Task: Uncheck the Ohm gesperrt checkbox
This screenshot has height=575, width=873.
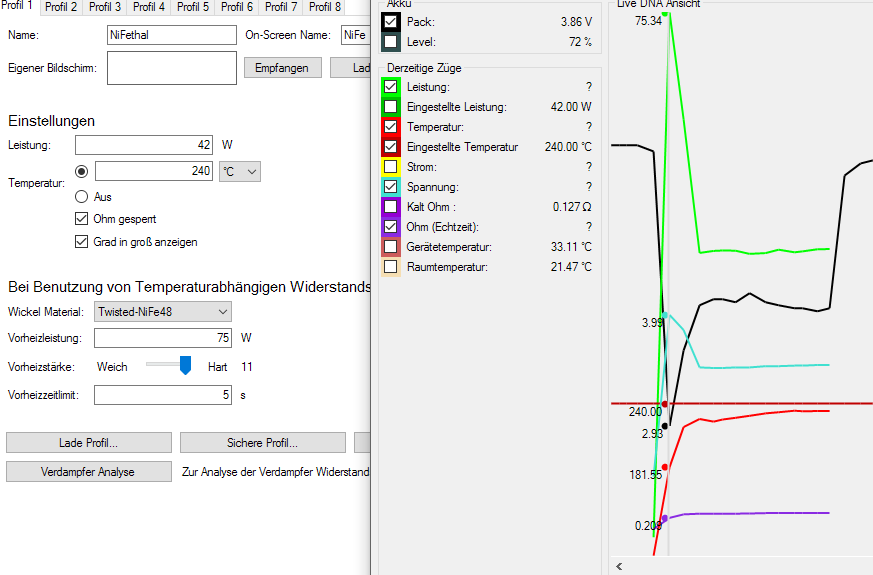Action: click(x=82, y=219)
